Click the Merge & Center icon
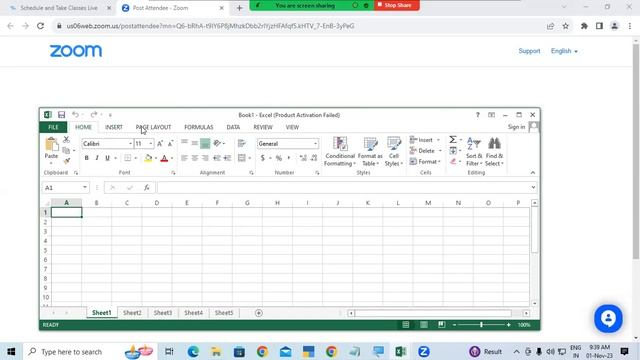 (242, 158)
